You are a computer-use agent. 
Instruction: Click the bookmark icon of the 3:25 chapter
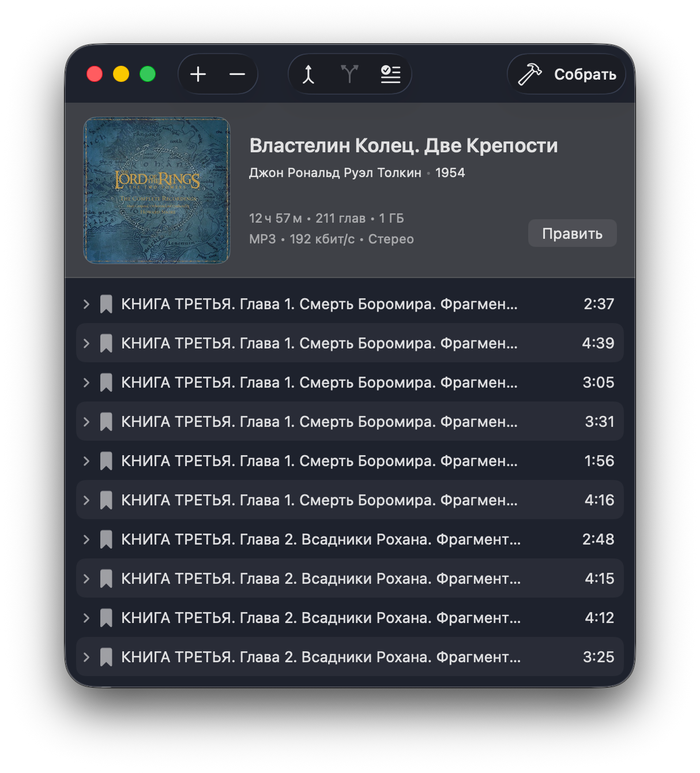106,657
